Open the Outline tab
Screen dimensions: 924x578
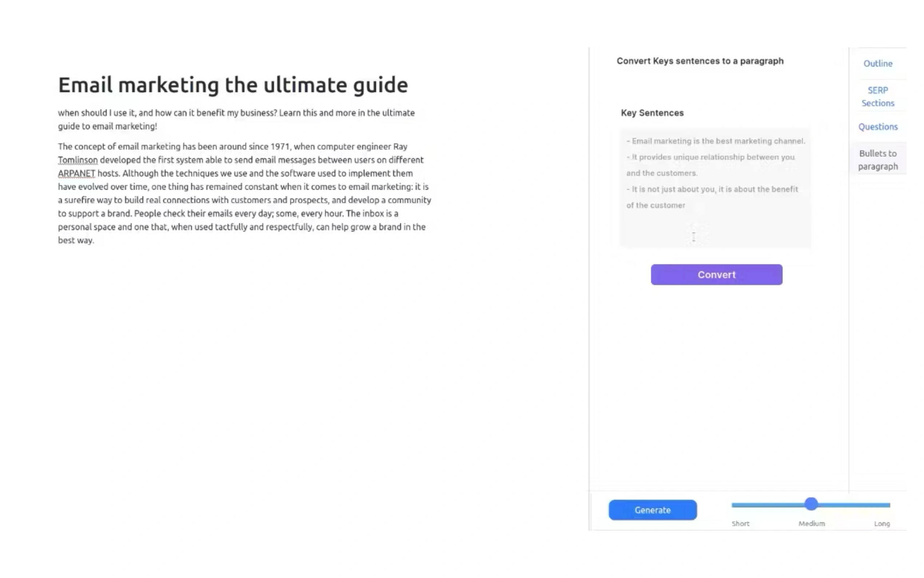click(x=877, y=63)
